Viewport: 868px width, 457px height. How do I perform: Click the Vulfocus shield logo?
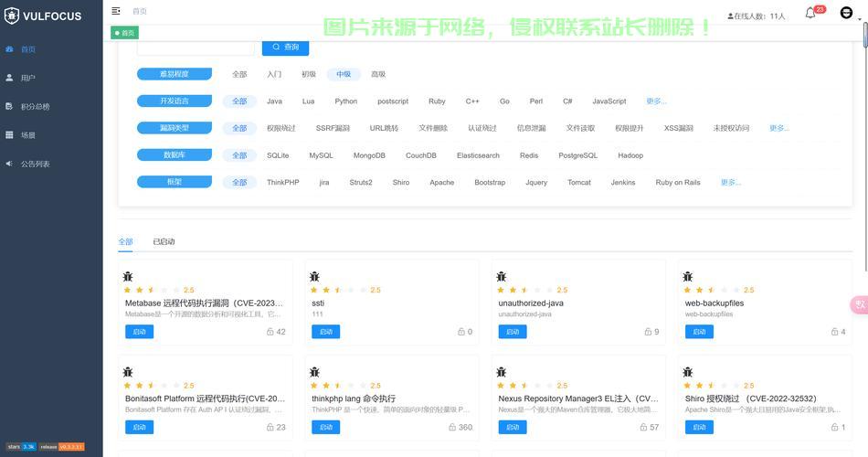coord(12,16)
